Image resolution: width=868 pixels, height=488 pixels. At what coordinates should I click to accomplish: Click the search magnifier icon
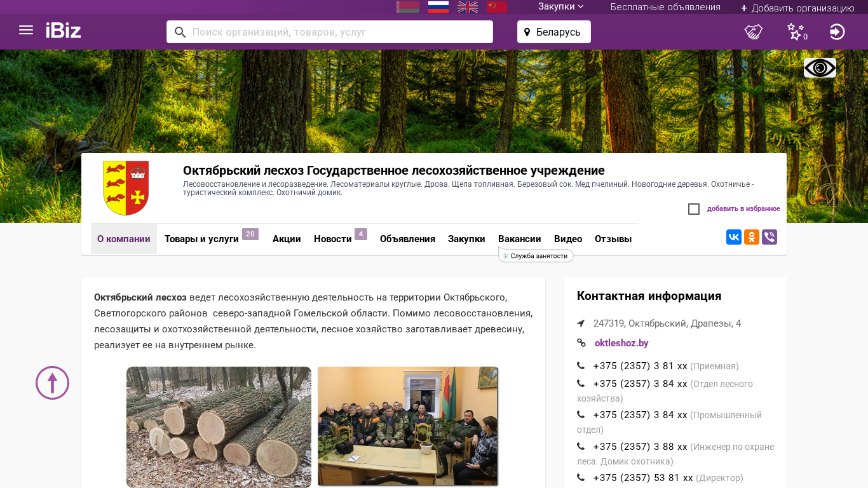point(180,32)
